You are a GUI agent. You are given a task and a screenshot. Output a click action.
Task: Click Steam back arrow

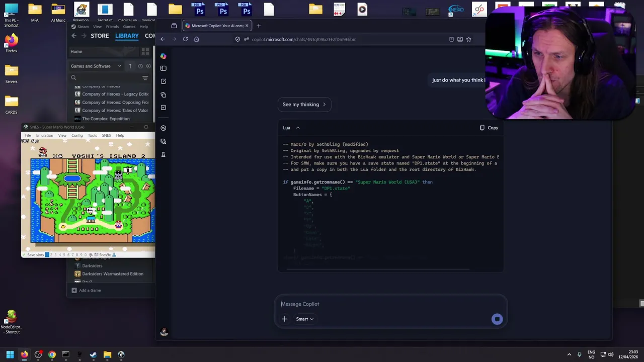tap(74, 36)
